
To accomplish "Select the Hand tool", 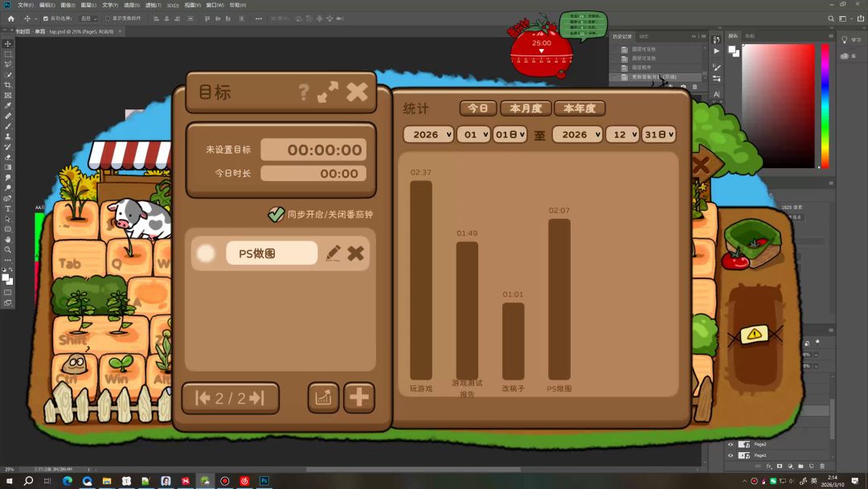I will click(x=8, y=239).
